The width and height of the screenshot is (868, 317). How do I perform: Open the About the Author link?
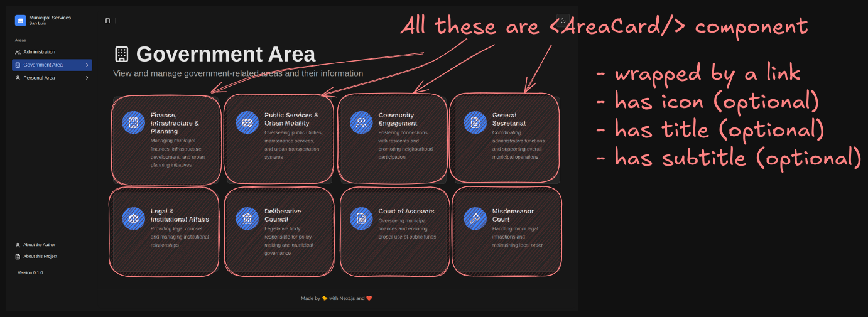tap(39, 245)
